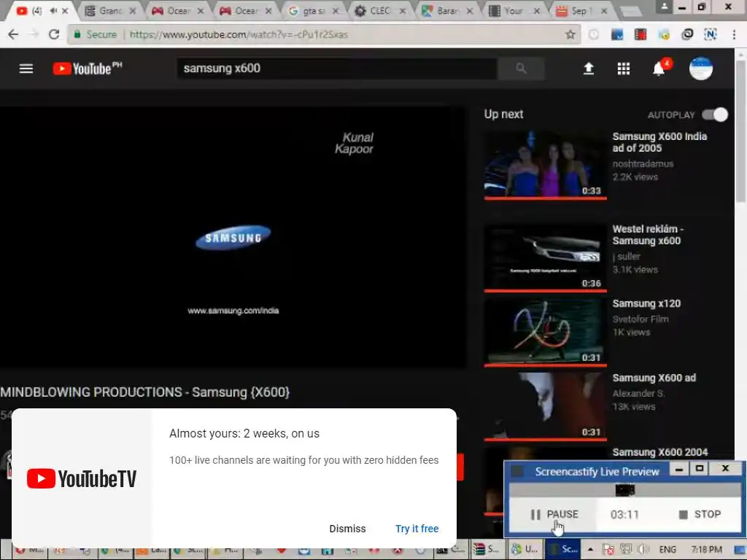Viewport: 747px width, 560px height.
Task: Open the Westel reklám Samsung x600 thumbnail
Action: [546, 257]
